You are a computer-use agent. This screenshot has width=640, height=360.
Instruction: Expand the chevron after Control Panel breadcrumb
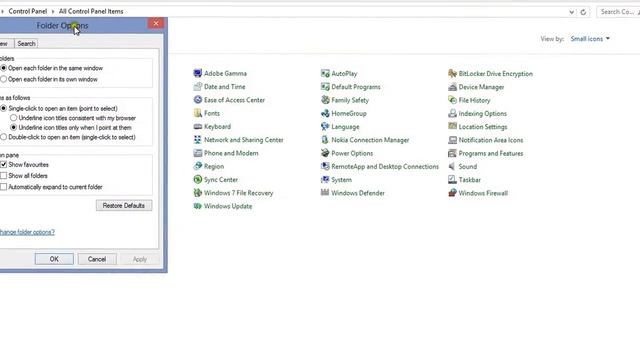tap(53, 11)
